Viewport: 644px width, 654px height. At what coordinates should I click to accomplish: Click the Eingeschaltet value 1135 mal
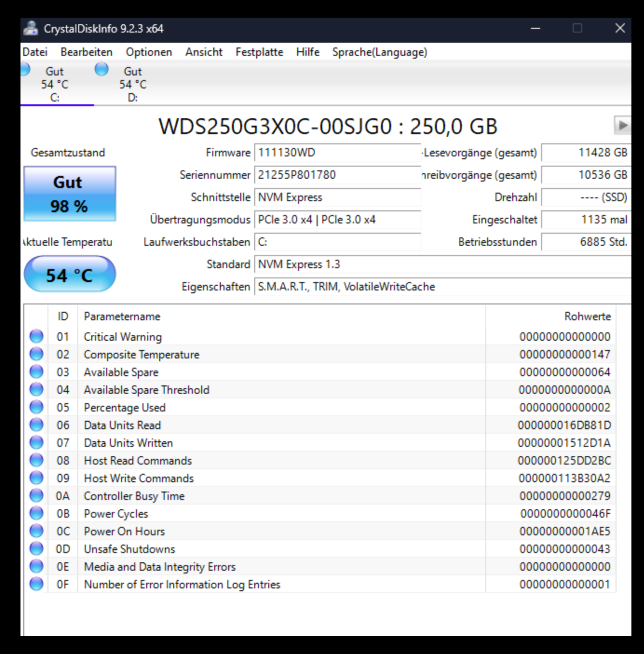tap(586, 220)
